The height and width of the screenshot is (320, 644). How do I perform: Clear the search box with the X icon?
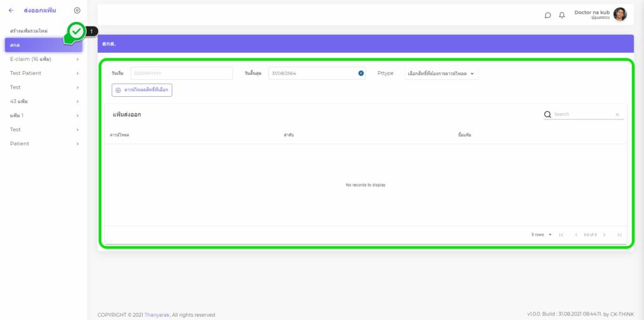(x=617, y=114)
